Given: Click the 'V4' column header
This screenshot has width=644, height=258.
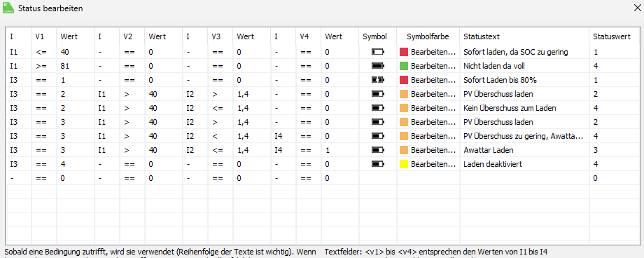Looking at the screenshot, I should coord(304,36).
